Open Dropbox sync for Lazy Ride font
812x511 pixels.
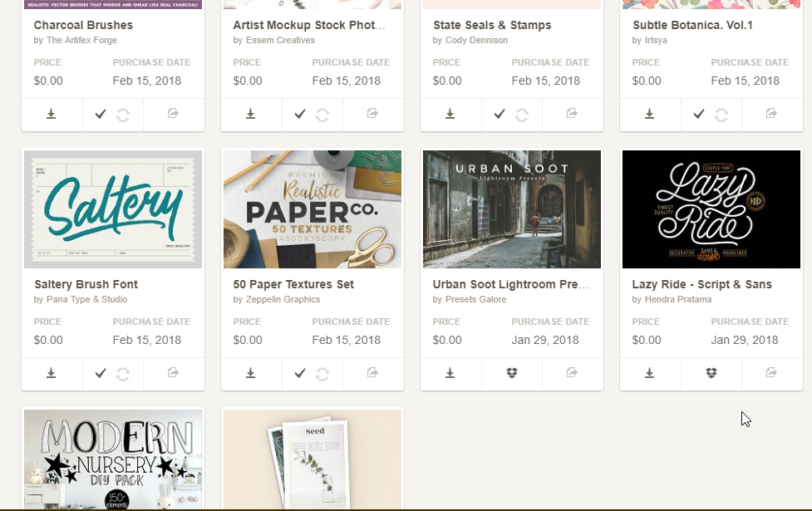tap(711, 374)
